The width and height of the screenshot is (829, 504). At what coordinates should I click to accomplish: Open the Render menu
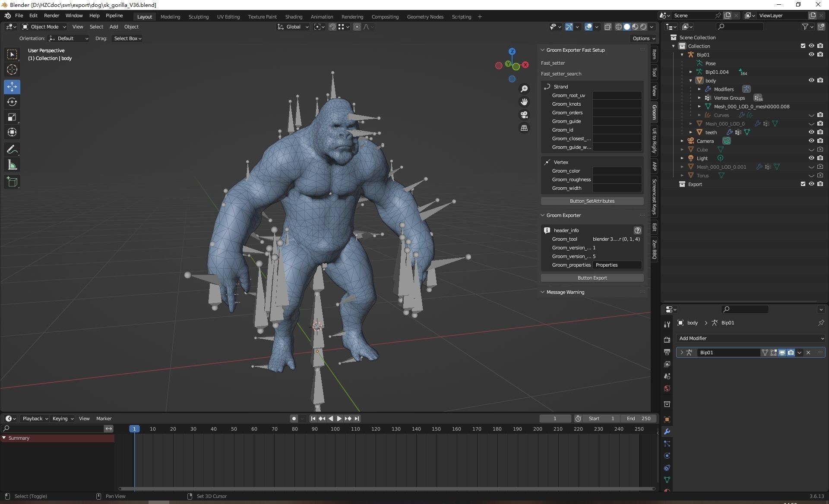pos(51,16)
